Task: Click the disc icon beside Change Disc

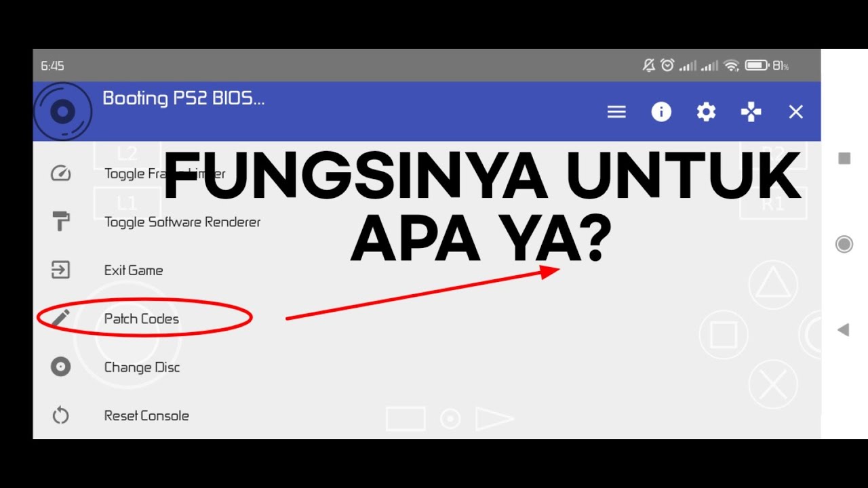Action: tap(61, 367)
